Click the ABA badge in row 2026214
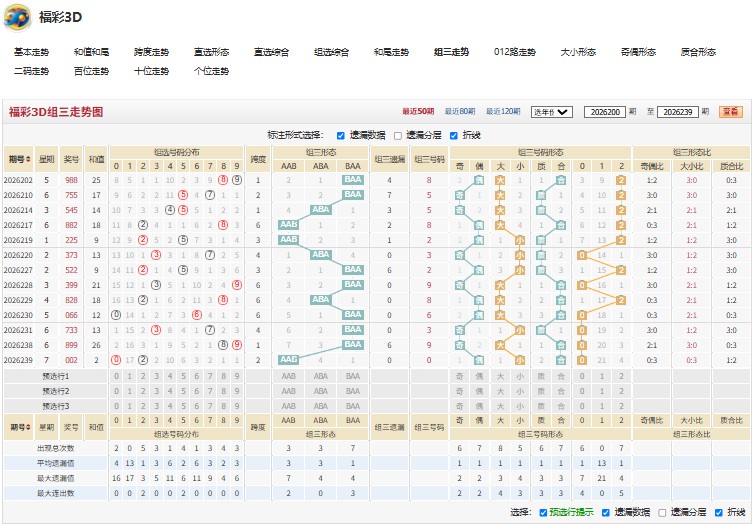 click(x=321, y=210)
